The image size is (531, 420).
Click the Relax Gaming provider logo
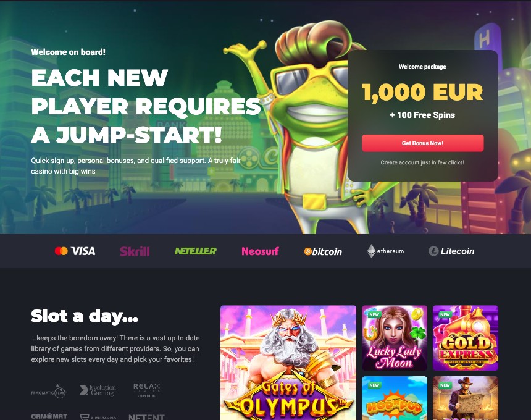pos(146,390)
